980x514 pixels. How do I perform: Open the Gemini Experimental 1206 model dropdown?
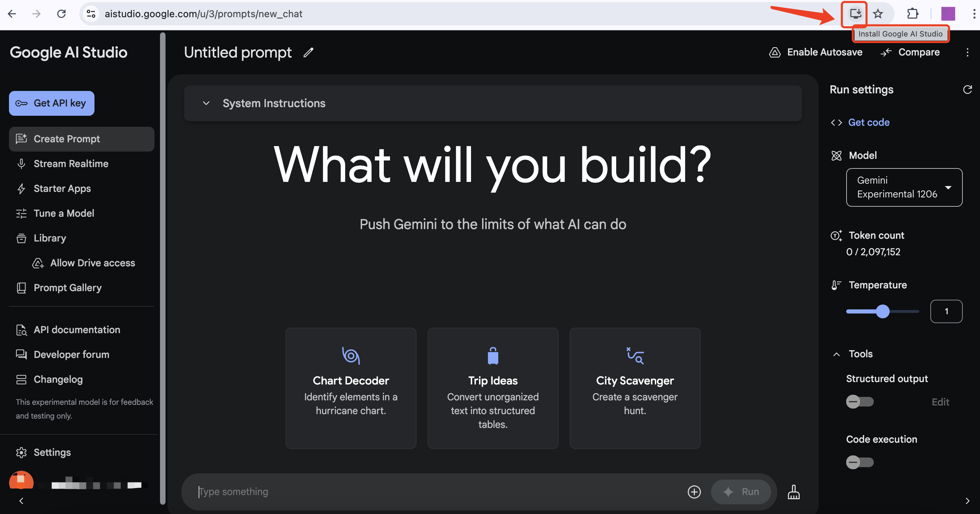(x=904, y=187)
